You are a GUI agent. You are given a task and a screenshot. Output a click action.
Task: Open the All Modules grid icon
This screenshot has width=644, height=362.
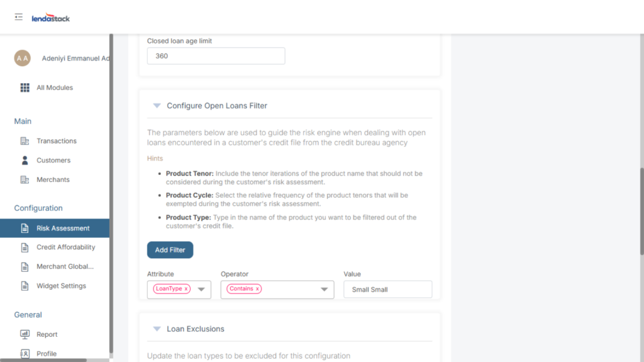(25, 88)
